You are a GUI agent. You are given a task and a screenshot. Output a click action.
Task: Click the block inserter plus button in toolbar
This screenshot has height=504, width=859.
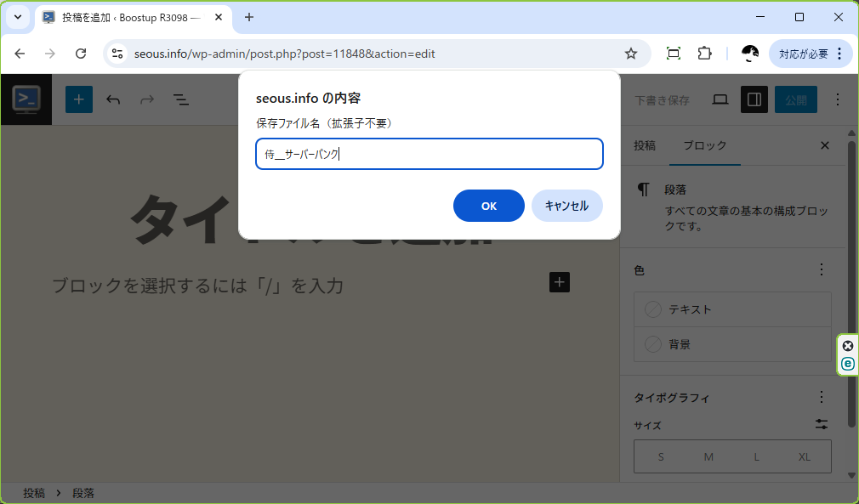[78, 99]
